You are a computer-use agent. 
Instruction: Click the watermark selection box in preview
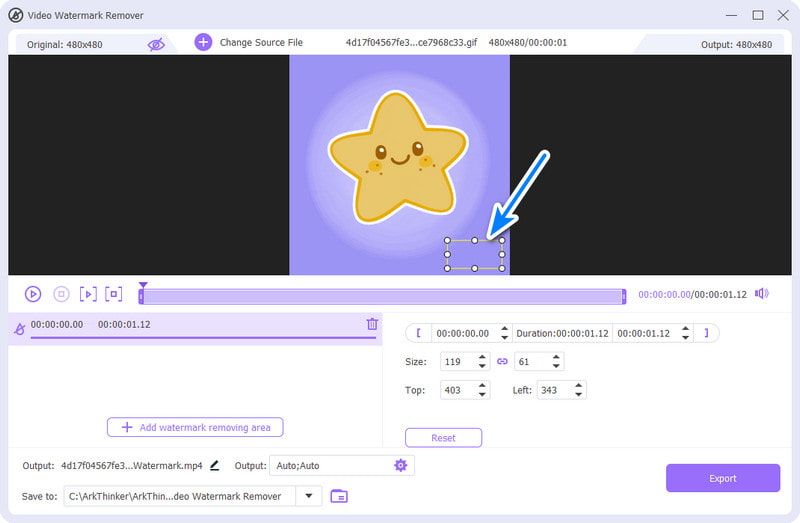[474, 254]
